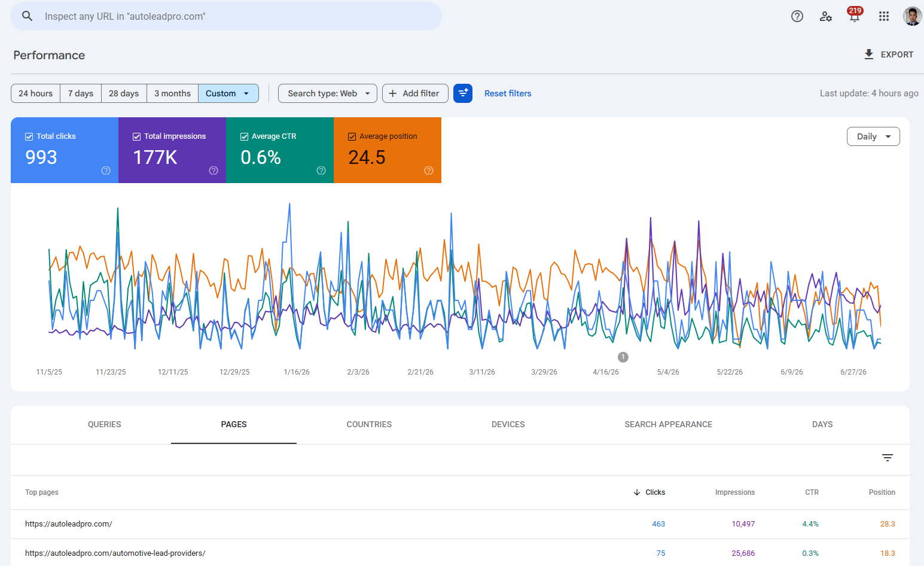Open the Custom date range dropdown
This screenshot has width=924, height=566.
click(228, 93)
